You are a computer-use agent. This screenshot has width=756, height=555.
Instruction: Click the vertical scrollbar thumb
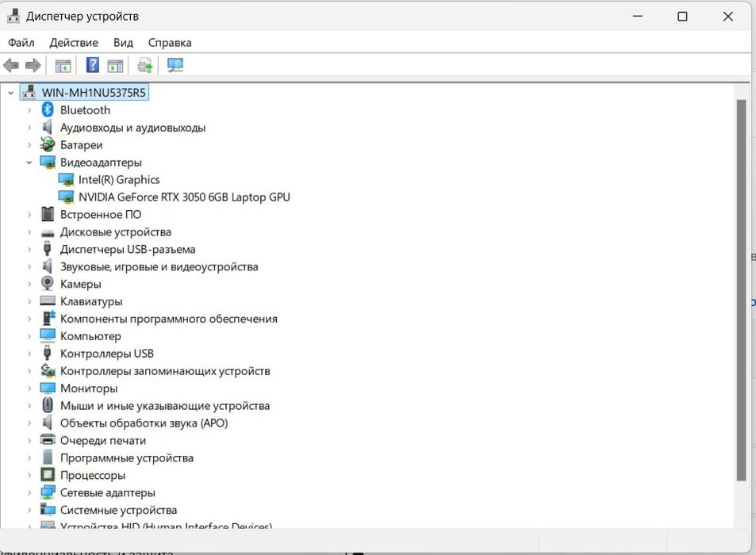pyautogui.click(x=742, y=290)
